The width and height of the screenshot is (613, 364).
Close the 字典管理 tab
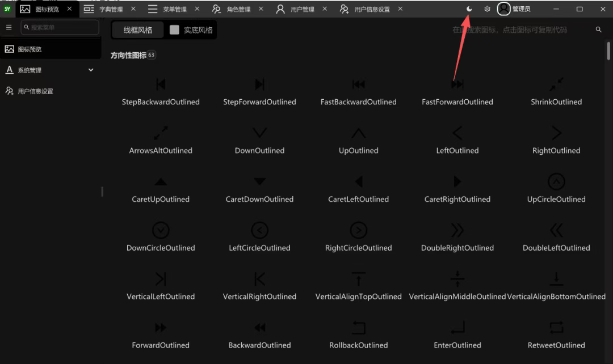pyautogui.click(x=133, y=9)
